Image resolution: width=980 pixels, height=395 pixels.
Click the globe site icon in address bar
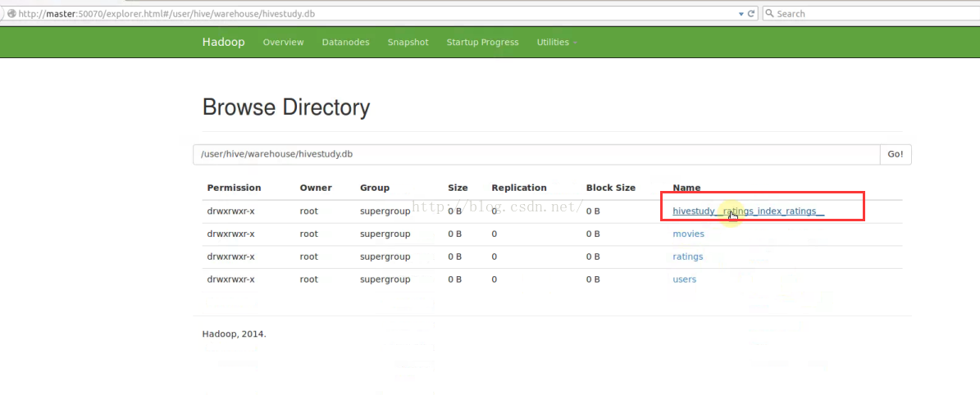(11, 14)
